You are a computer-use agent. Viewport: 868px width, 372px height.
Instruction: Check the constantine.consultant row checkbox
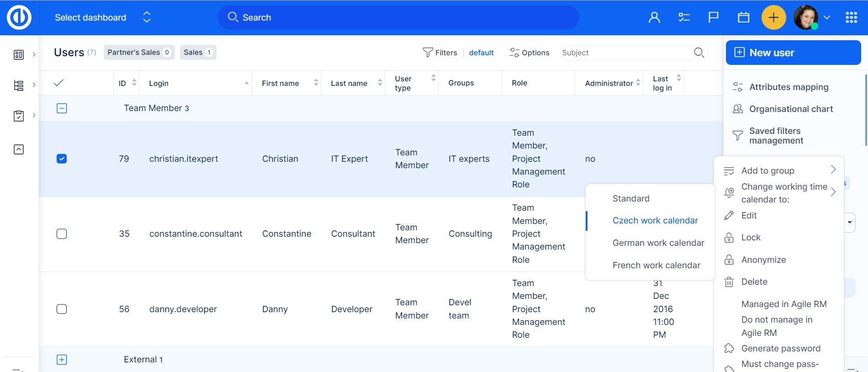(62, 234)
